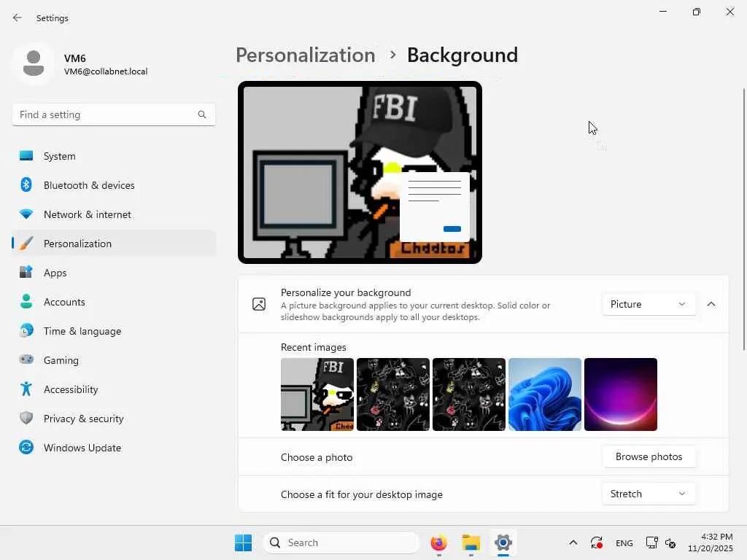The width and height of the screenshot is (747, 560).
Task: Select Apps in the sidebar
Action: point(113,272)
